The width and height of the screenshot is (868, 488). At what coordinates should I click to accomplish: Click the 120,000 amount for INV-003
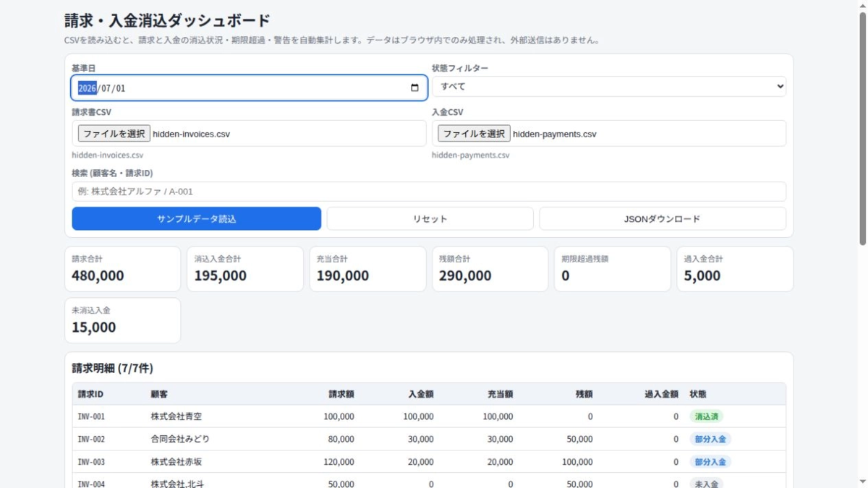tap(337, 461)
